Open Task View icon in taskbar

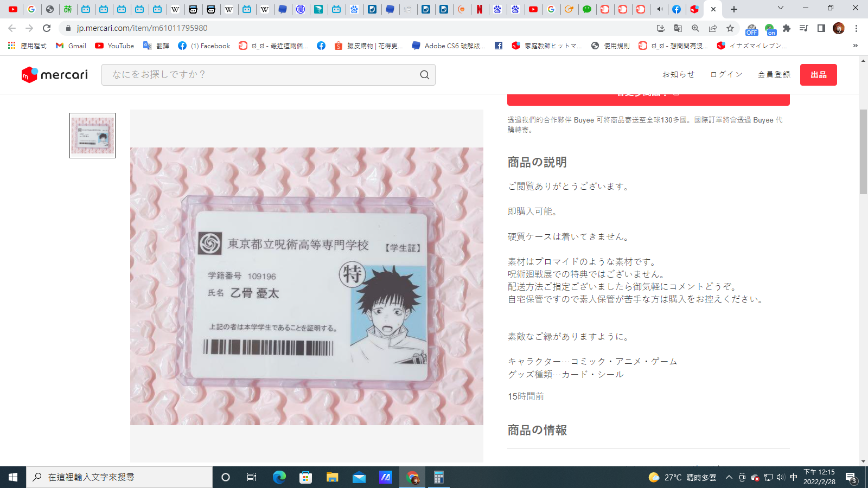click(x=252, y=477)
